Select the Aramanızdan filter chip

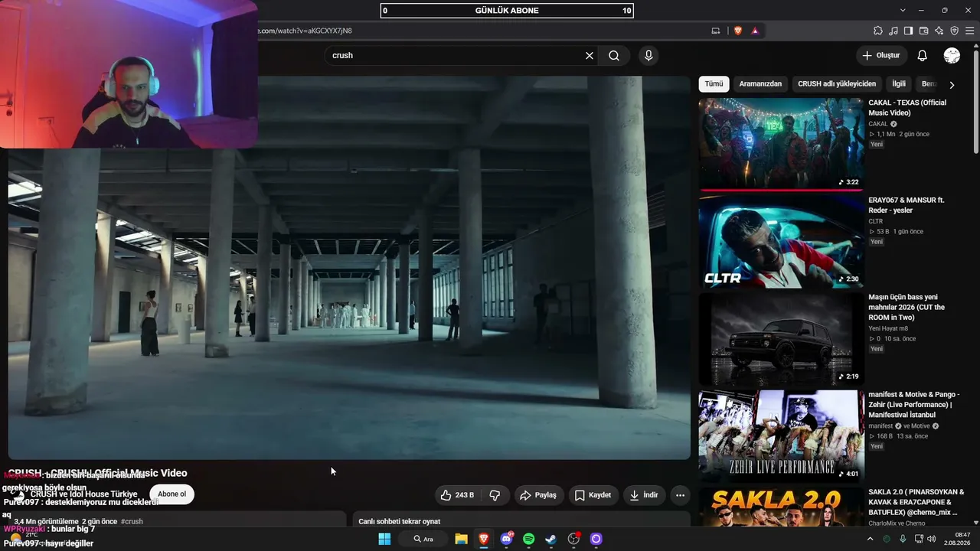tap(760, 83)
